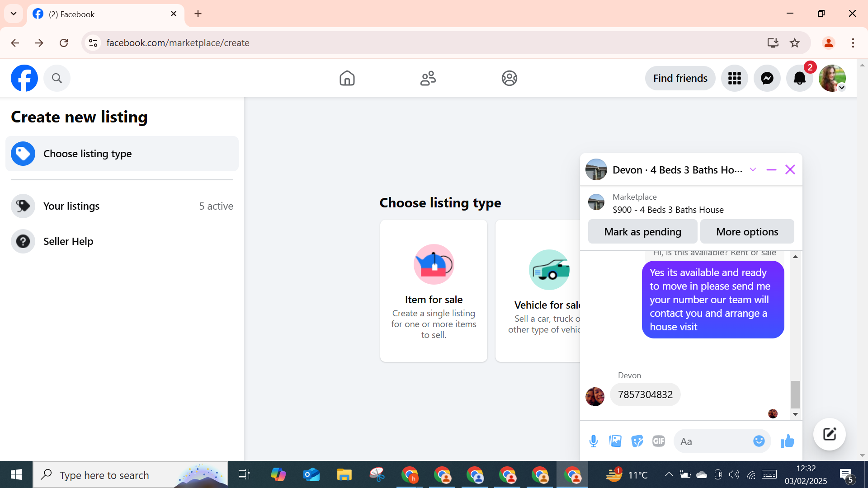Install app from address bar icon
The image size is (868, 488).
(x=773, y=43)
